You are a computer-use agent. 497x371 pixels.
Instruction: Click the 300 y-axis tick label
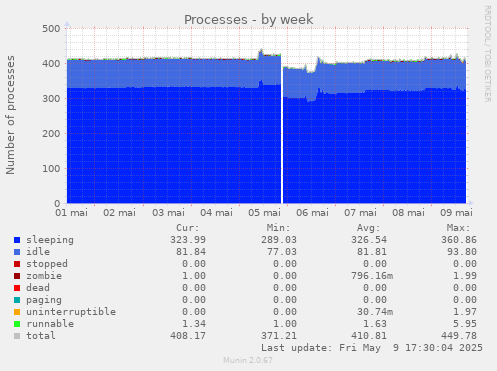[51, 99]
